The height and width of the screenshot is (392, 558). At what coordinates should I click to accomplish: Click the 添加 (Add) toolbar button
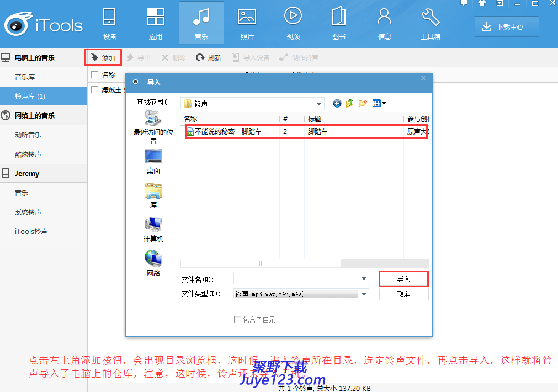[103, 57]
